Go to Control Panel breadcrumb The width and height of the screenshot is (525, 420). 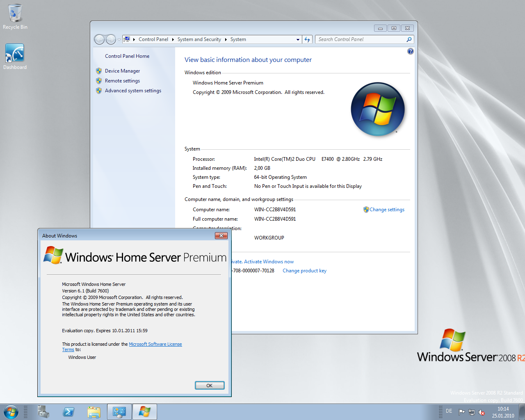point(153,39)
